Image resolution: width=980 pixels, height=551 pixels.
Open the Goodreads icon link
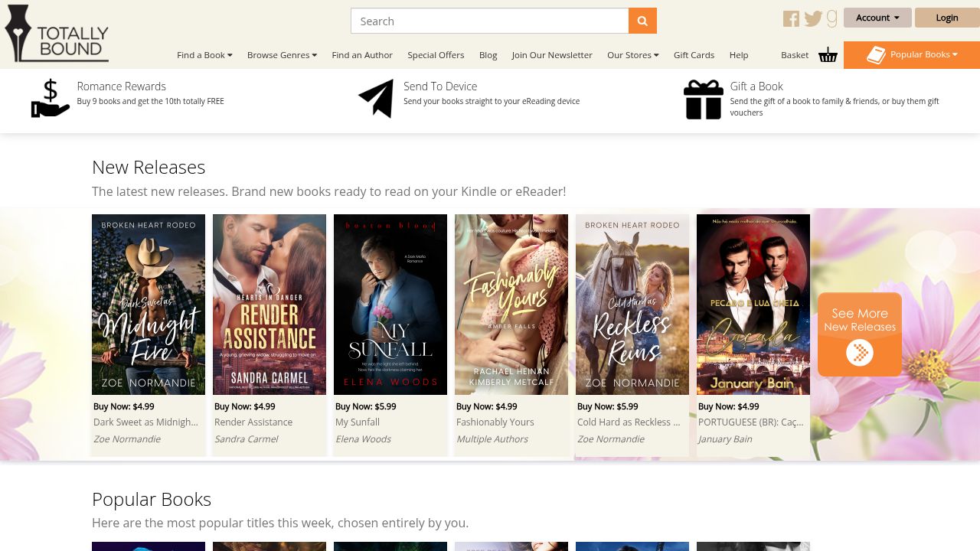tap(831, 18)
